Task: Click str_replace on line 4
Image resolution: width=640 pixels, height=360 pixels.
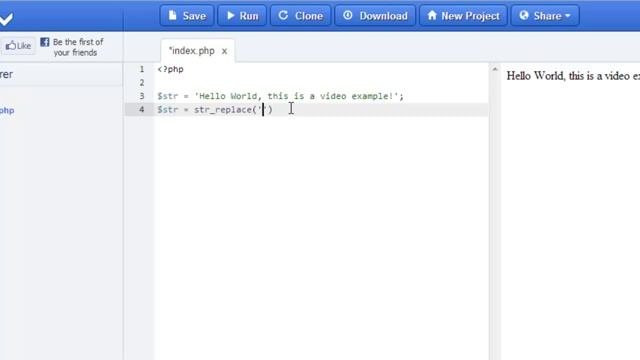Action: click(x=223, y=110)
